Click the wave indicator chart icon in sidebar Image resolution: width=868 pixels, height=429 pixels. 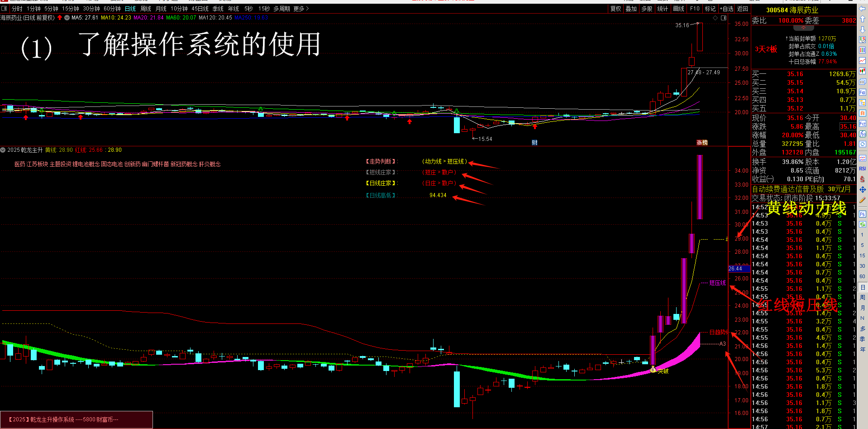click(863, 158)
